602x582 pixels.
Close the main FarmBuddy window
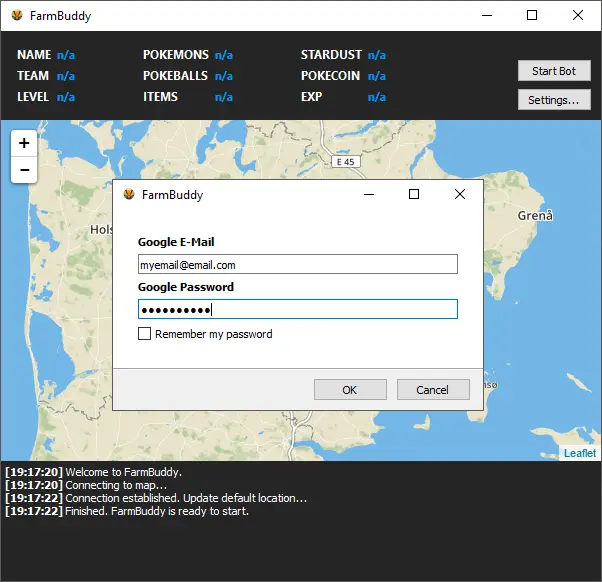pyautogui.click(x=578, y=16)
